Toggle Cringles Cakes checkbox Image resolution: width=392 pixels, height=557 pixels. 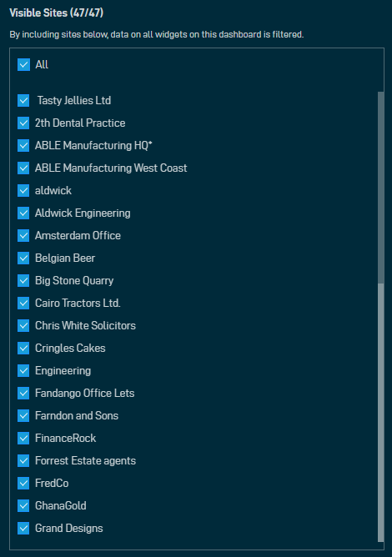(23, 349)
